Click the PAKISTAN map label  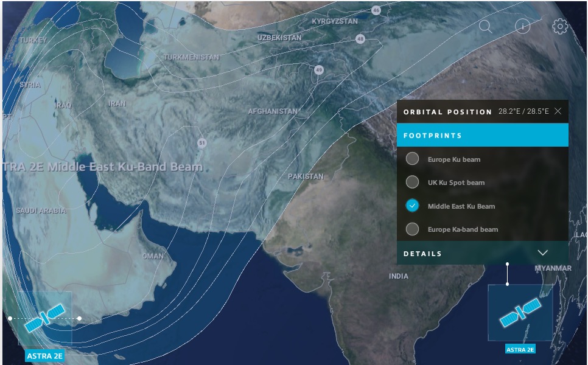point(306,176)
